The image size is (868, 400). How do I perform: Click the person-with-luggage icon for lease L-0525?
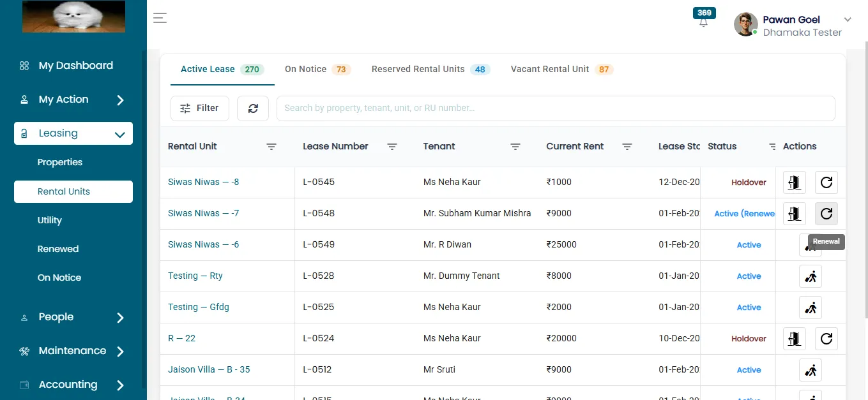(x=811, y=307)
